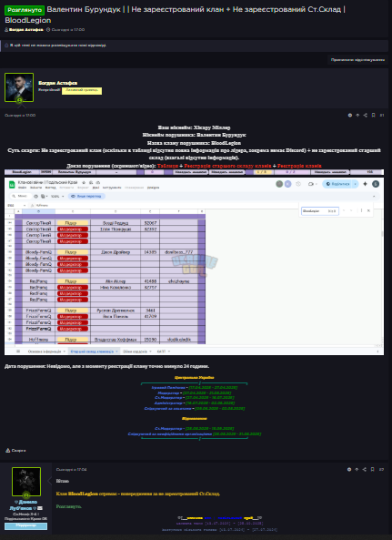Click the find box containing BloodLegion
This screenshot has height=540, width=392.
click(320, 210)
